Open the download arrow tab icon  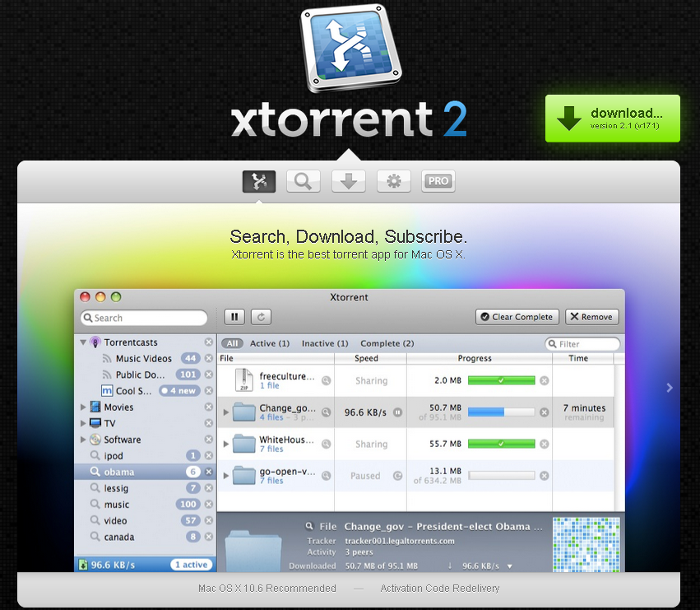348,182
